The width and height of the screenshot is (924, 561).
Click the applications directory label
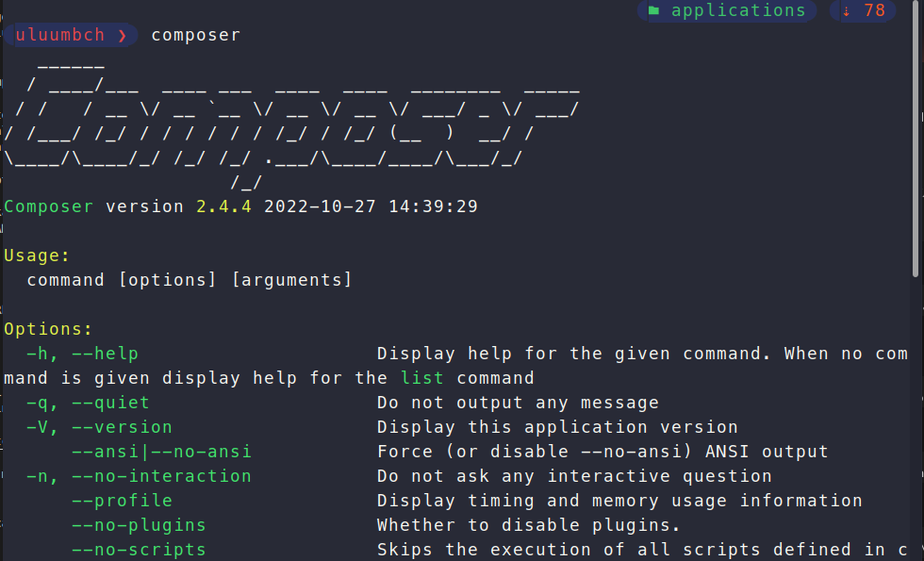coord(738,10)
